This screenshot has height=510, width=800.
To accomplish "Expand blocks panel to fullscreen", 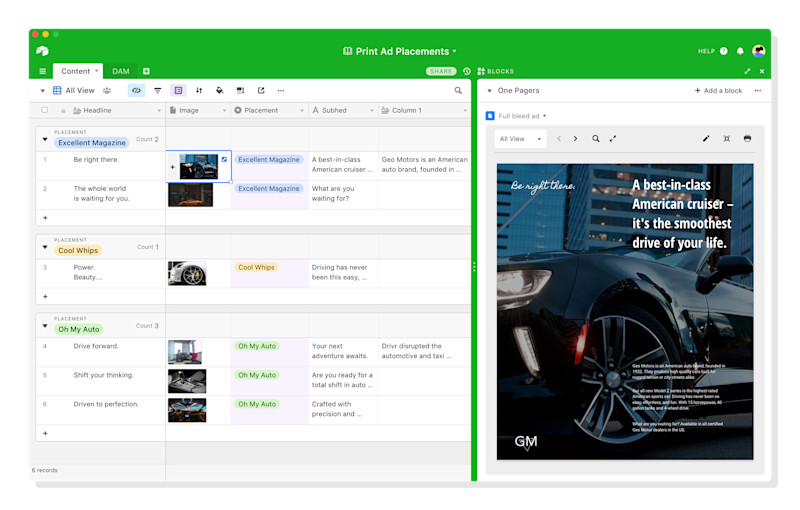I will point(747,71).
